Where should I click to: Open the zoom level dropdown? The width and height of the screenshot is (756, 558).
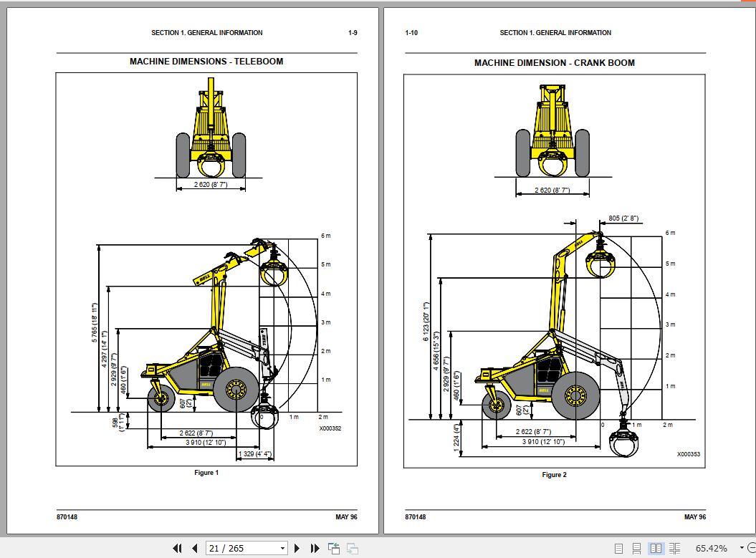pyautogui.click(x=741, y=547)
